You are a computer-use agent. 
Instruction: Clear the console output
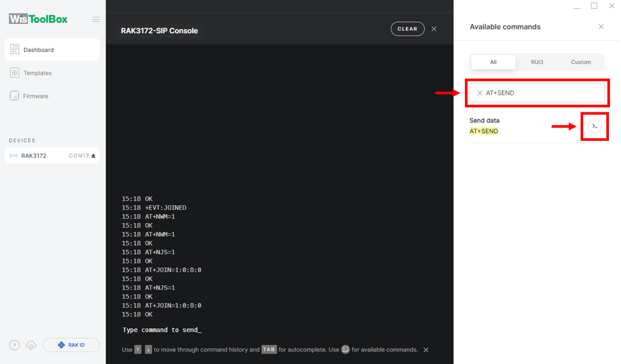408,29
